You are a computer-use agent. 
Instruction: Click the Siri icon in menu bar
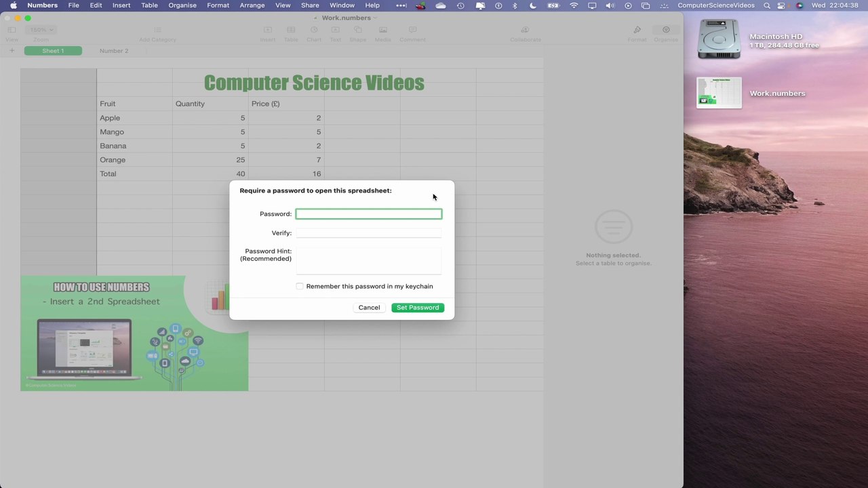799,5
